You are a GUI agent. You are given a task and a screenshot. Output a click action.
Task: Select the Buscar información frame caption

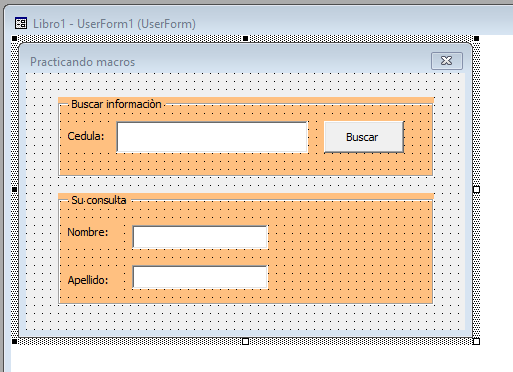116,104
